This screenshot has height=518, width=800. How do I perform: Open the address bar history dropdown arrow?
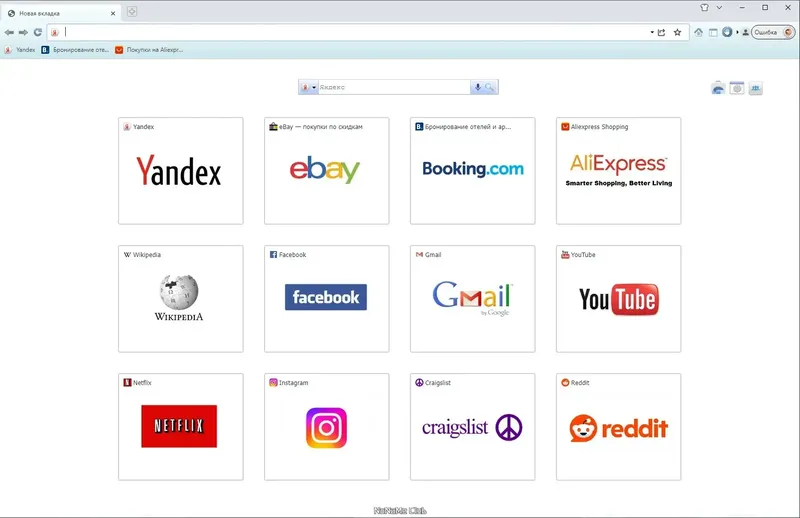pyautogui.click(x=652, y=32)
